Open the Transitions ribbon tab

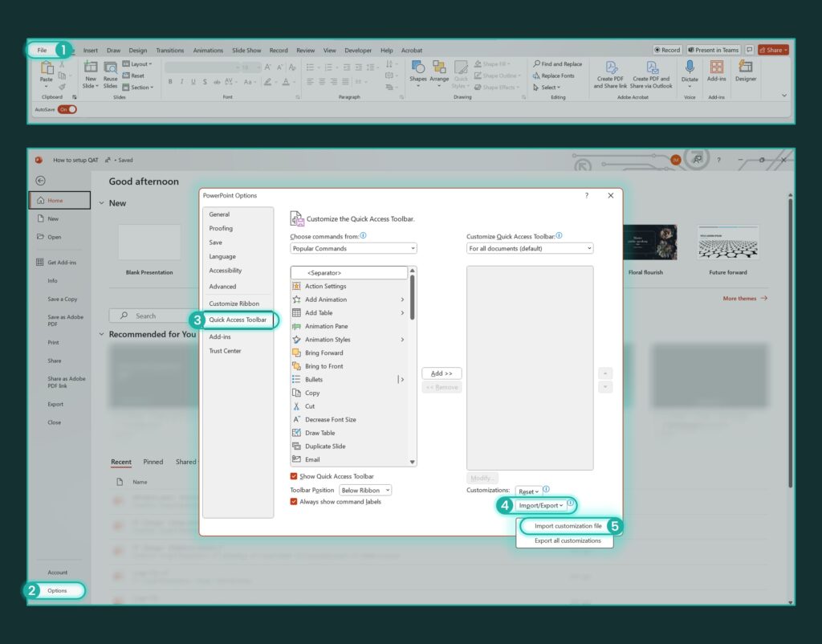[170, 51]
